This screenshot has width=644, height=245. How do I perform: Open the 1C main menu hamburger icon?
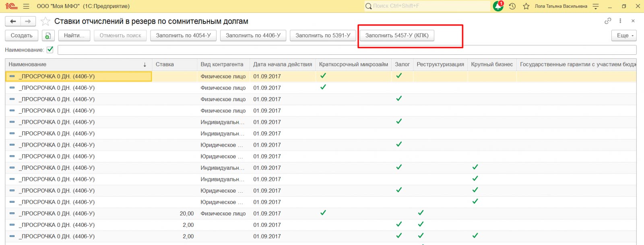(x=27, y=6)
